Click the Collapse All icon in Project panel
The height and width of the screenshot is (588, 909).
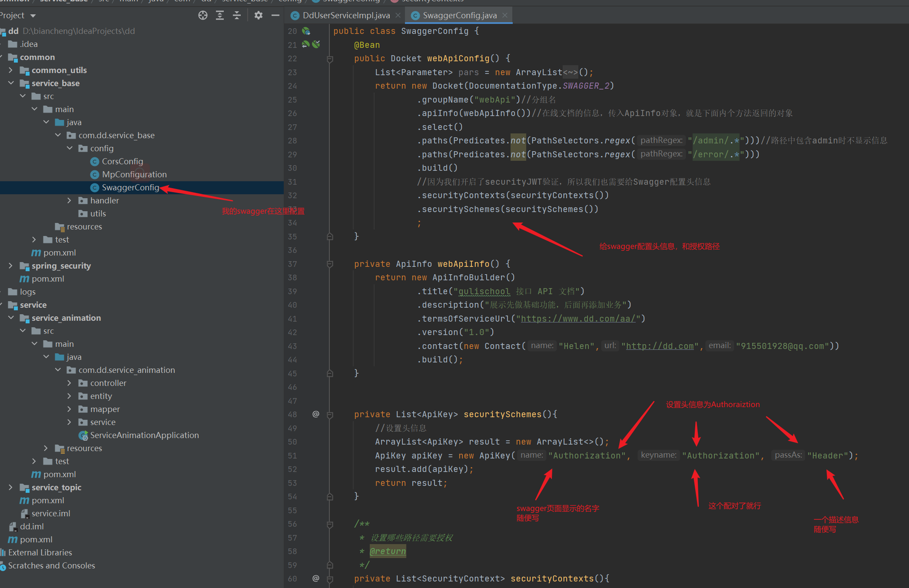(x=237, y=16)
